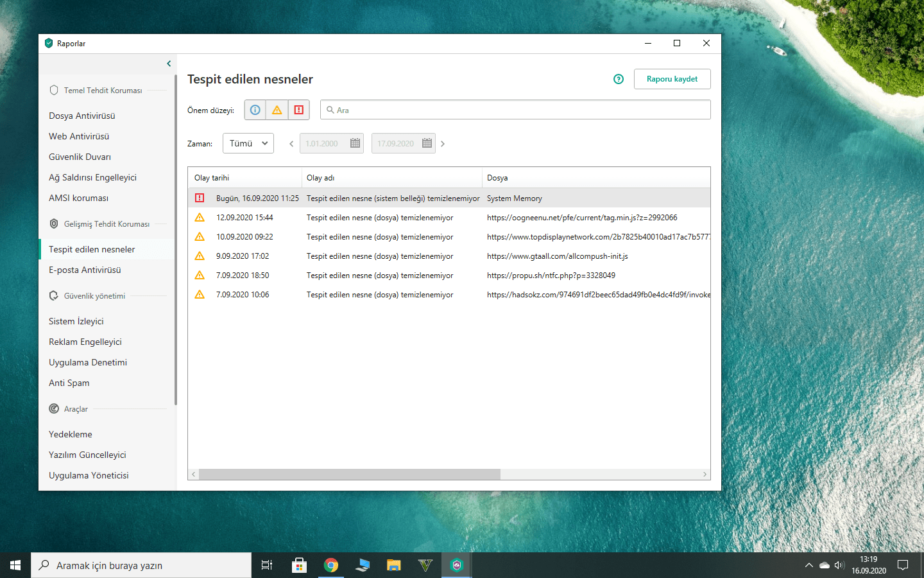This screenshot has height=578, width=924.
Task: Collapse the left sidebar with the chevron
Action: [x=169, y=64]
